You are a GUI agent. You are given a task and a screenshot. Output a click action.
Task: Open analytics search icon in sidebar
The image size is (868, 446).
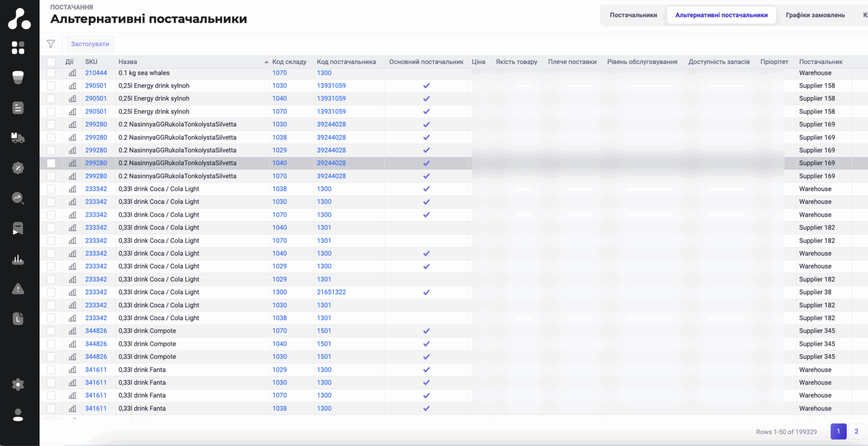[x=18, y=198]
